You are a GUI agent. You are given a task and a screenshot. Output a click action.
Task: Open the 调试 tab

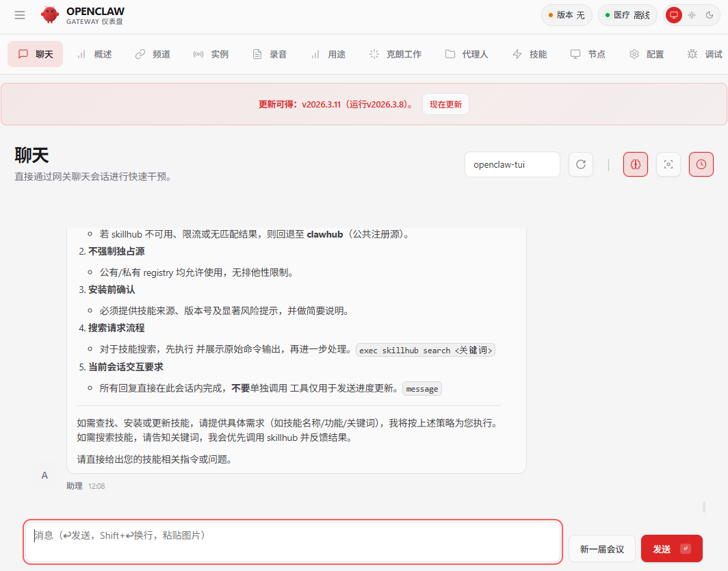click(x=705, y=54)
